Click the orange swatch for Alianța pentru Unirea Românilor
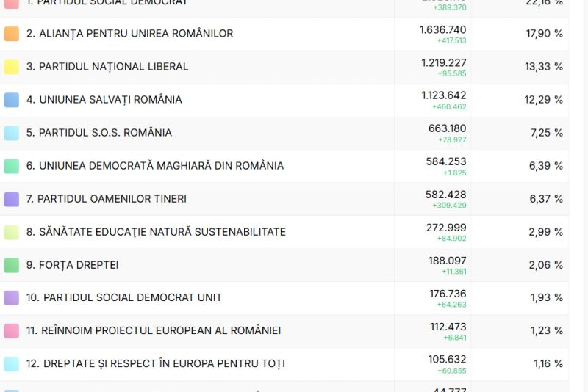The height and width of the screenshot is (392, 588). click(12, 34)
